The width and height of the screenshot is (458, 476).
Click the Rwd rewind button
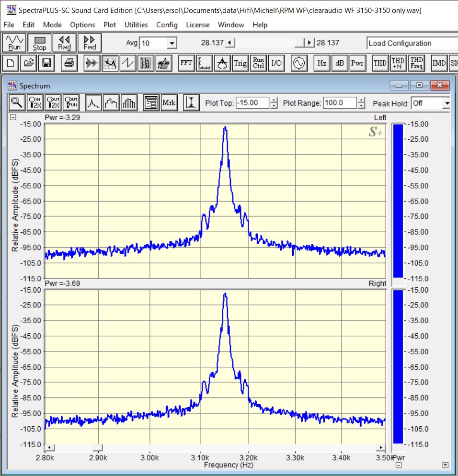coord(64,43)
